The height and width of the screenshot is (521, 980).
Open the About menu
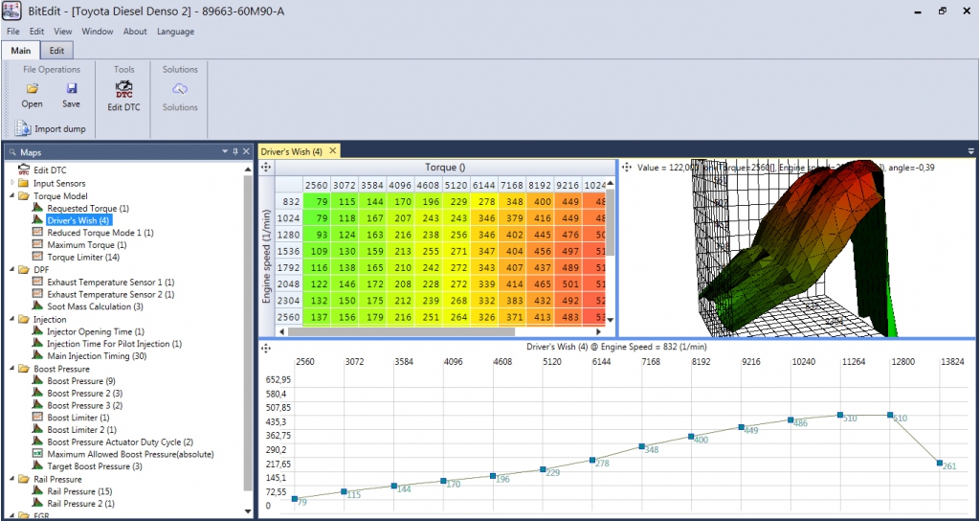pos(135,32)
